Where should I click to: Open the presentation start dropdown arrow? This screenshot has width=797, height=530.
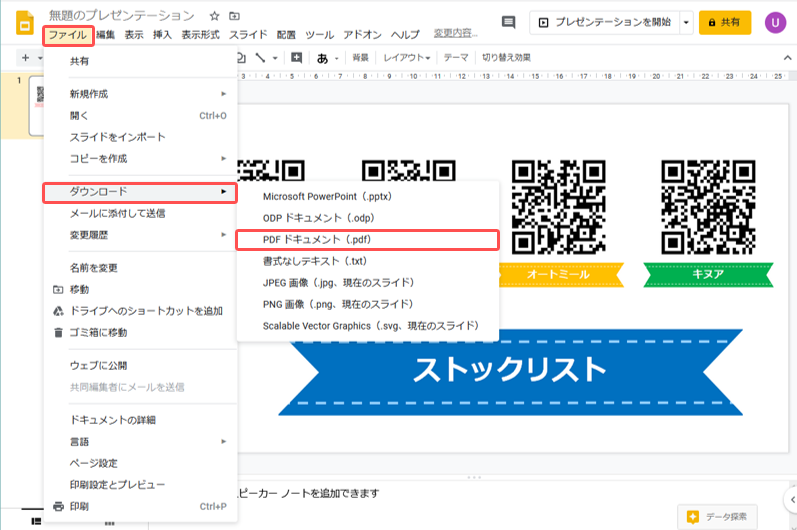686,22
